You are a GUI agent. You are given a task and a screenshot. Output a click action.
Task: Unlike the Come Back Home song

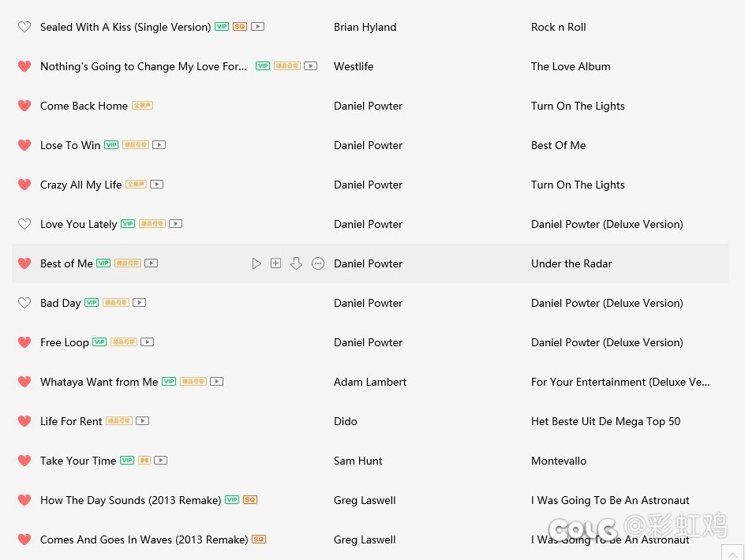point(24,106)
